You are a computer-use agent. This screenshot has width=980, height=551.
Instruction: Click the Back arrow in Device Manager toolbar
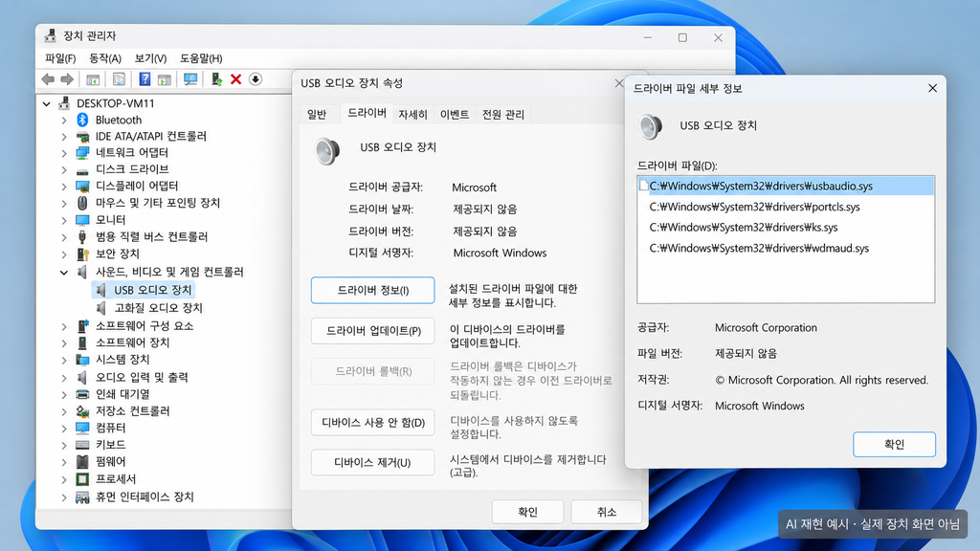click(x=48, y=79)
